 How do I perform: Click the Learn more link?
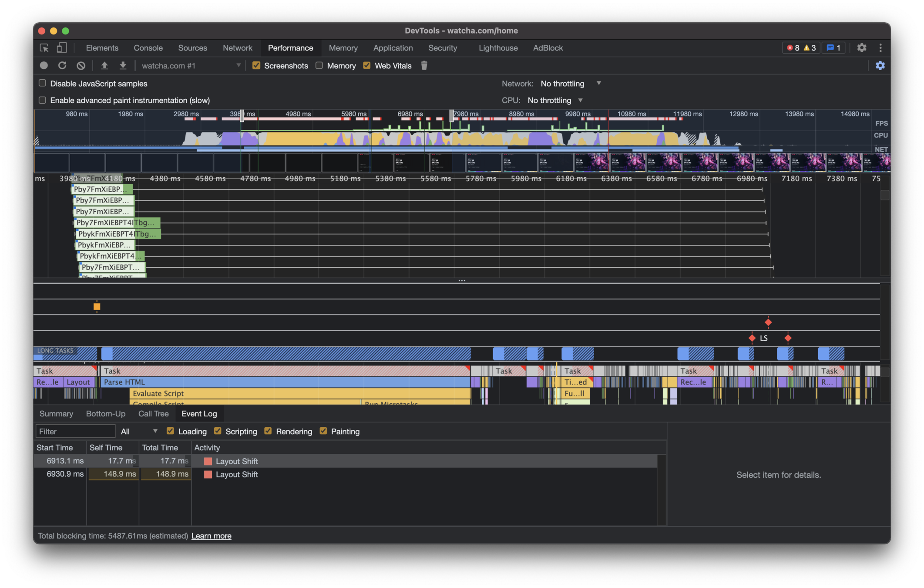(211, 536)
